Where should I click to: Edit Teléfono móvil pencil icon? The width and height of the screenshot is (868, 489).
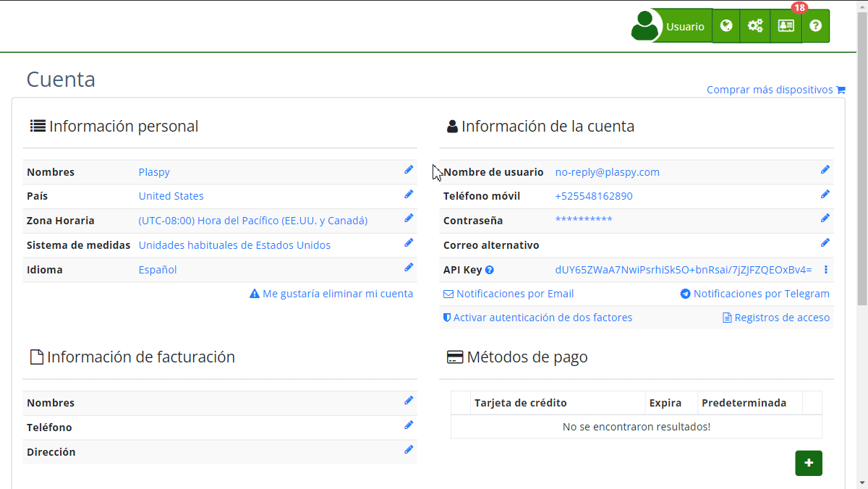coord(825,195)
